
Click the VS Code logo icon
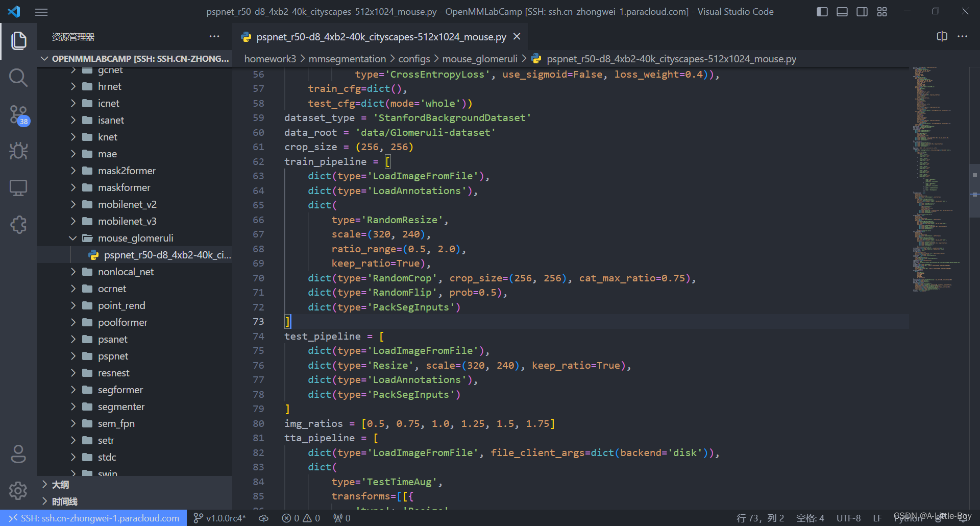click(x=14, y=11)
